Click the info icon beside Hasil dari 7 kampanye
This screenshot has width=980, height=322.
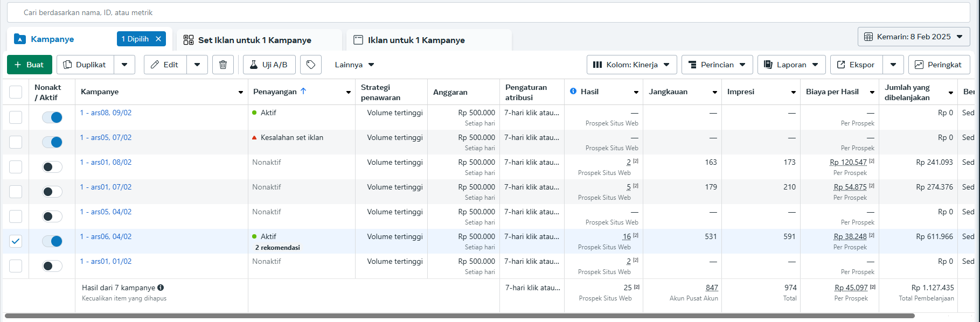coord(161,288)
